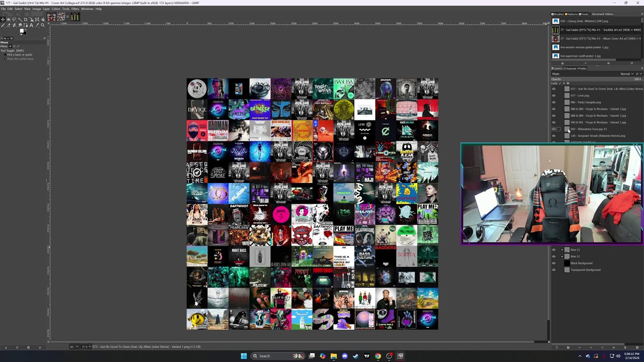This screenshot has width=644, height=362.
Task: Switch to the Paths tab
Action: [582, 68]
